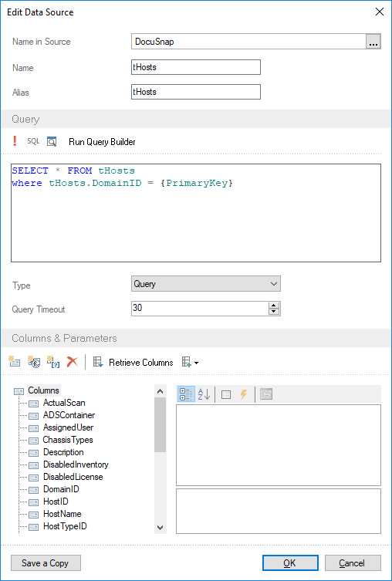Browse Name in Source with ellipsis button
Screen dimensions: 392x581
tap(373, 42)
